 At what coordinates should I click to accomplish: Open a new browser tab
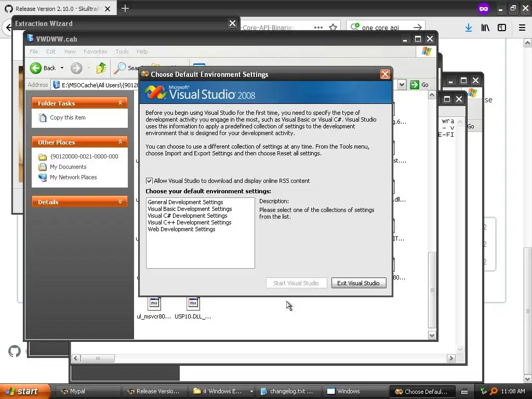coord(125,8)
